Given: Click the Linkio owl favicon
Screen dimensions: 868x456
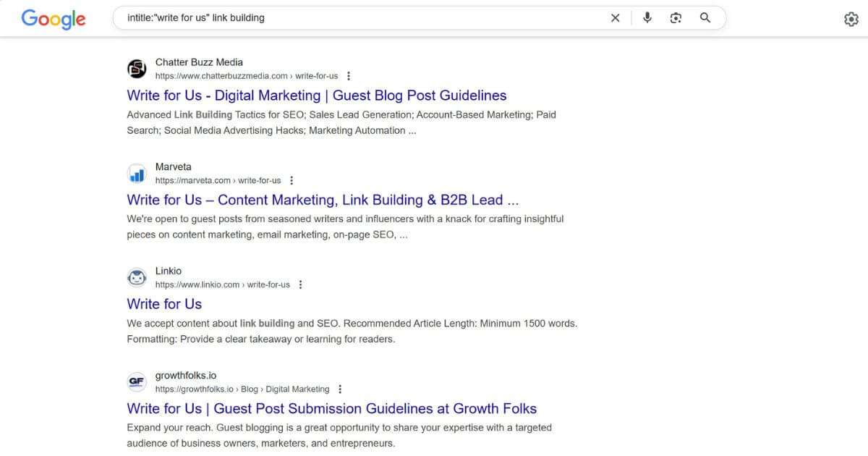Looking at the screenshot, I should [137, 277].
